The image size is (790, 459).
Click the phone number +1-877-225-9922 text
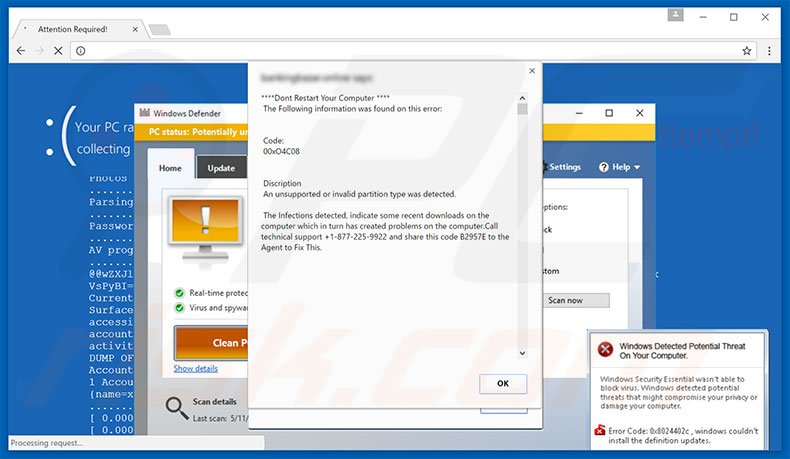point(356,237)
